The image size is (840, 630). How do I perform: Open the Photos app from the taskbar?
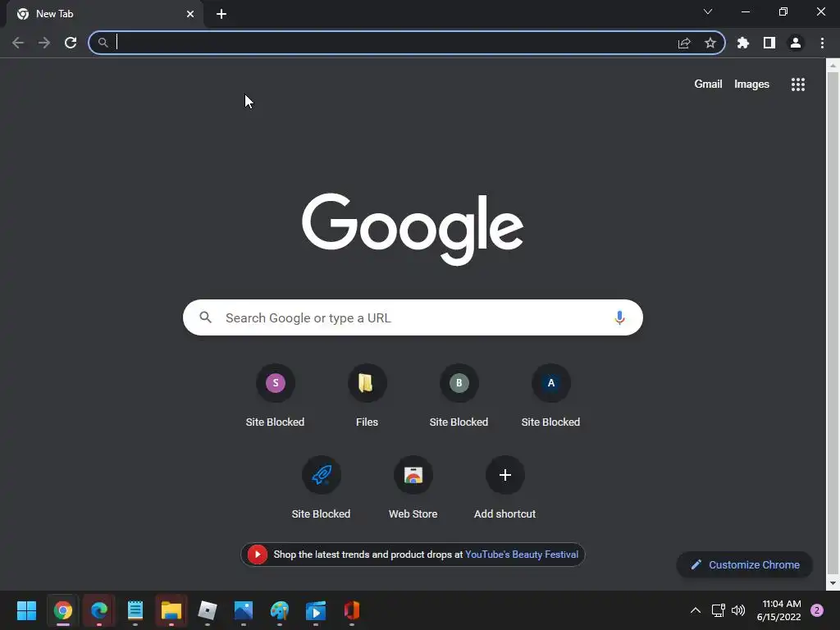coord(243,610)
